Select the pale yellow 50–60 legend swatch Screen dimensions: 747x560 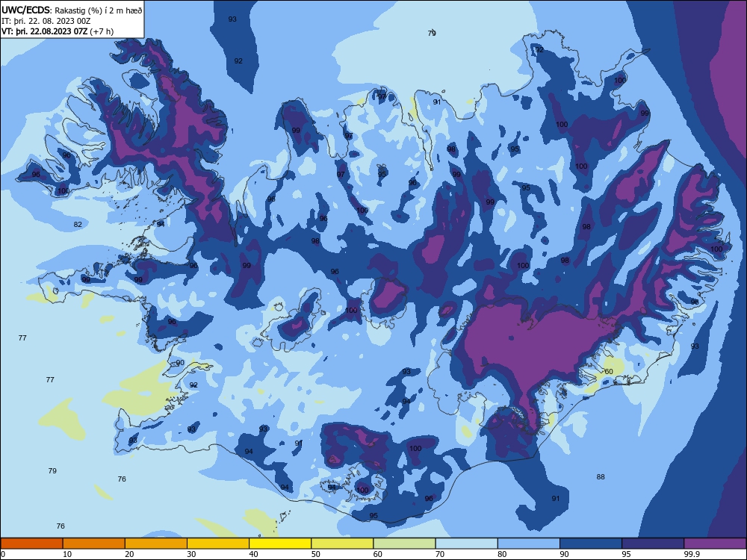click(x=342, y=544)
